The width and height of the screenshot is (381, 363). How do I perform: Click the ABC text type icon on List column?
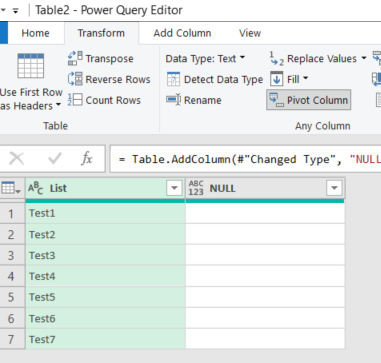[x=36, y=188]
